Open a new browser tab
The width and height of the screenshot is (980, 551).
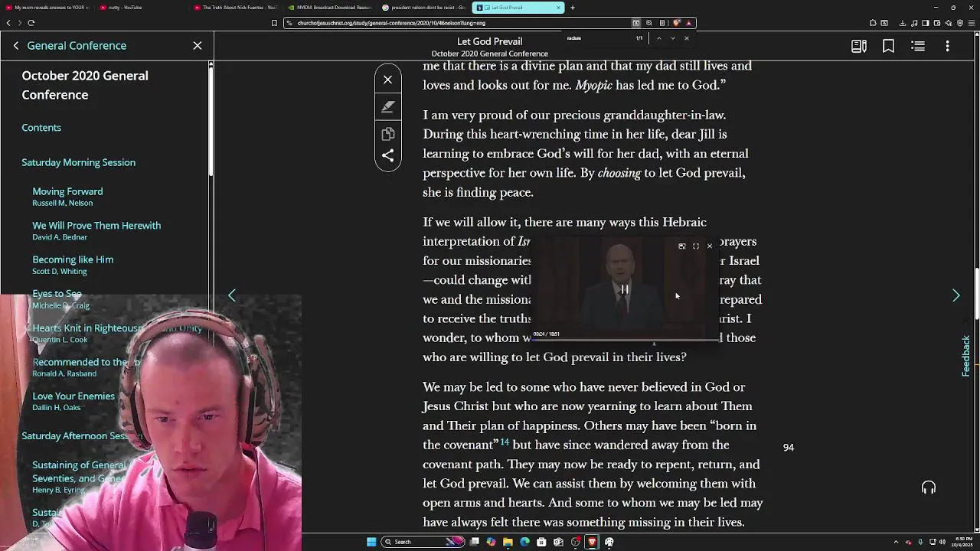pyautogui.click(x=573, y=8)
